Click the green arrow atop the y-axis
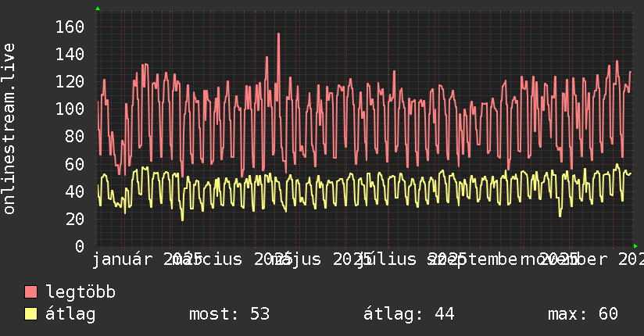The image size is (644, 336). (98, 9)
